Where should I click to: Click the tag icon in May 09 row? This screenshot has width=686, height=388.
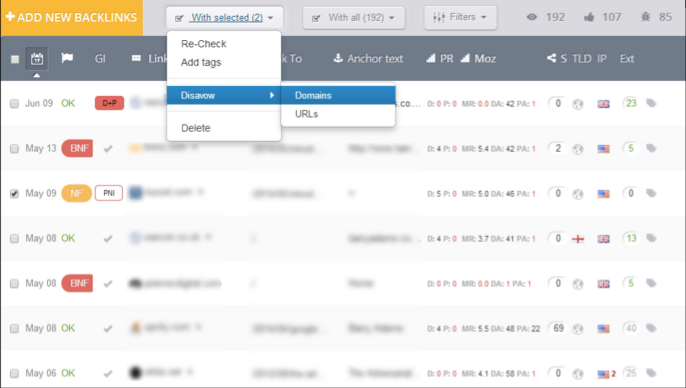[x=651, y=193]
